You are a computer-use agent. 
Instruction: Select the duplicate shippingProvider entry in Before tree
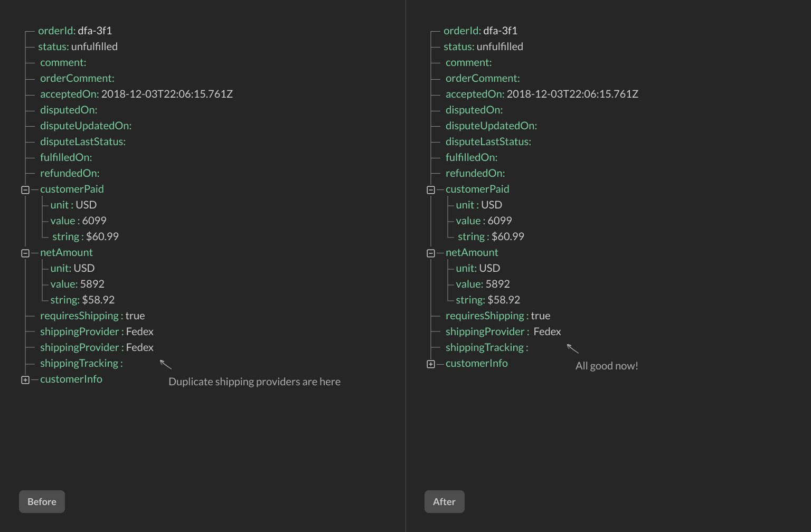(x=97, y=347)
